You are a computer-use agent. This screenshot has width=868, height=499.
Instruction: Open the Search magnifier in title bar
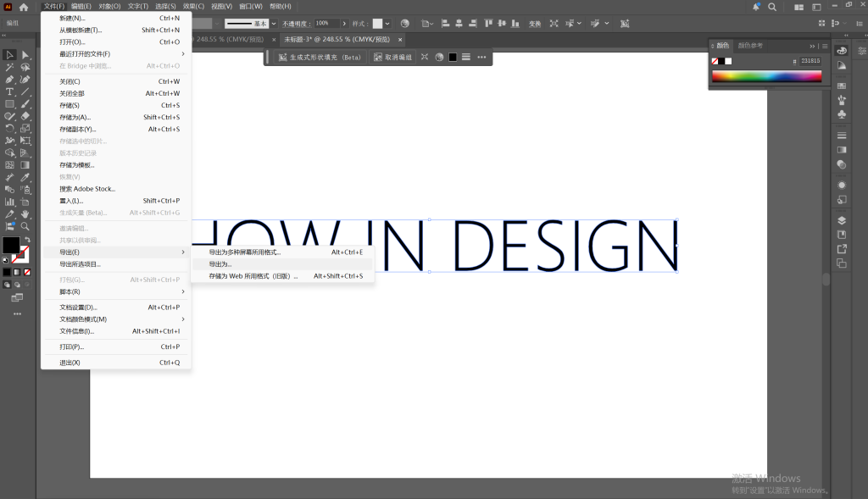pyautogui.click(x=772, y=7)
